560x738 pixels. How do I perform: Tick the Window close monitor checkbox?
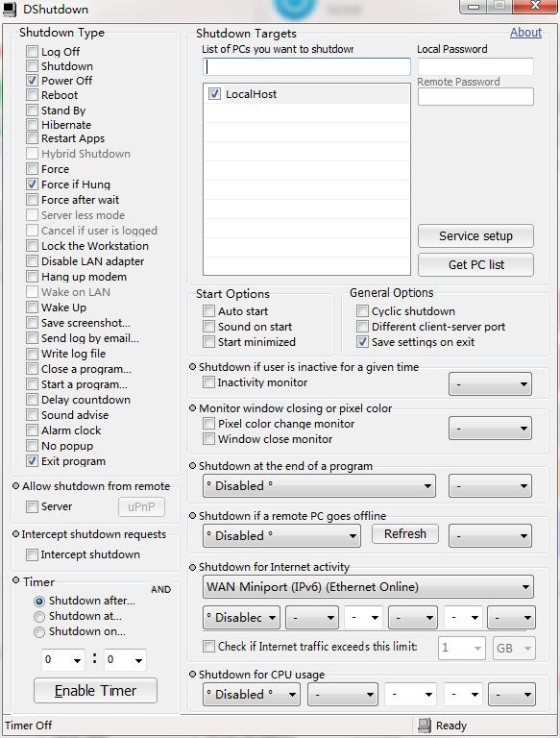[x=209, y=439]
